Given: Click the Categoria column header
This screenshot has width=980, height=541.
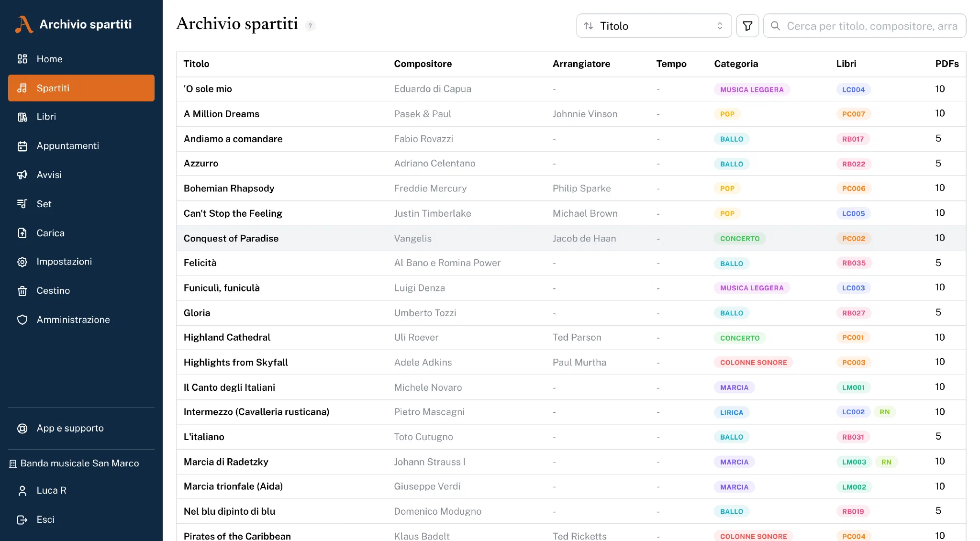Looking at the screenshot, I should (x=735, y=64).
